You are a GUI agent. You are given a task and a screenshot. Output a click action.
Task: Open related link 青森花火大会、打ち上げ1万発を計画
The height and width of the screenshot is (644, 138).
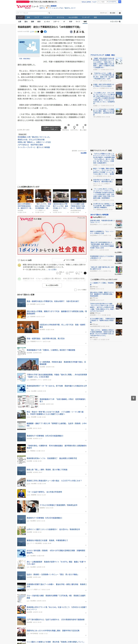[31, 140]
